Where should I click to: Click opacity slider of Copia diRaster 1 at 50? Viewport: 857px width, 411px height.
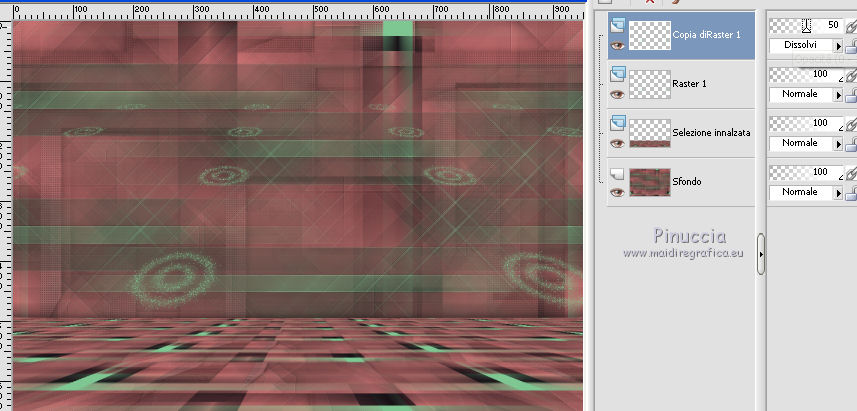[806, 25]
